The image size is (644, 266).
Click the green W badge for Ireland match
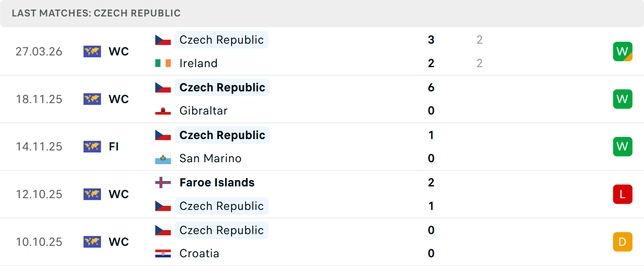click(623, 51)
